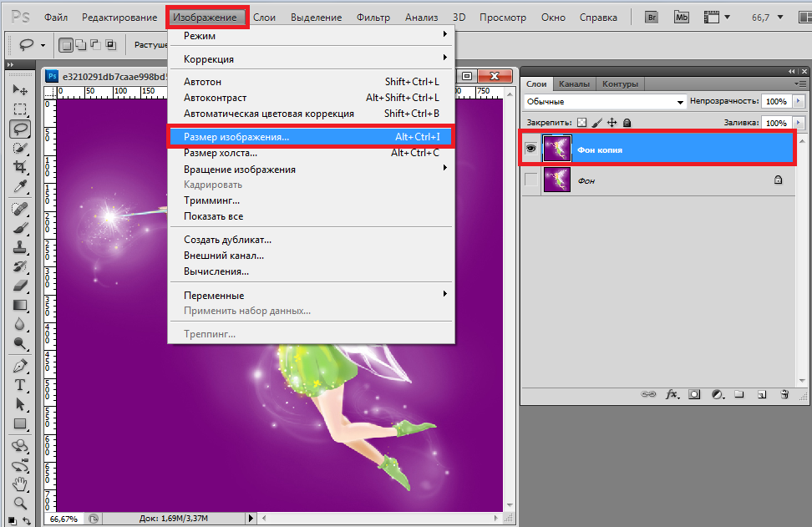Select the 3D Camera Rotate tool
812x527 pixels.
point(20,465)
